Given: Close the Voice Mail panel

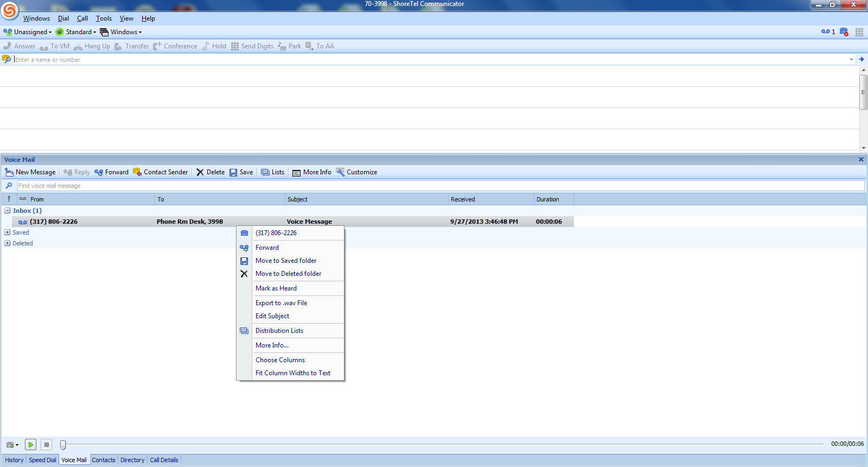Looking at the screenshot, I should tap(861, 159).
